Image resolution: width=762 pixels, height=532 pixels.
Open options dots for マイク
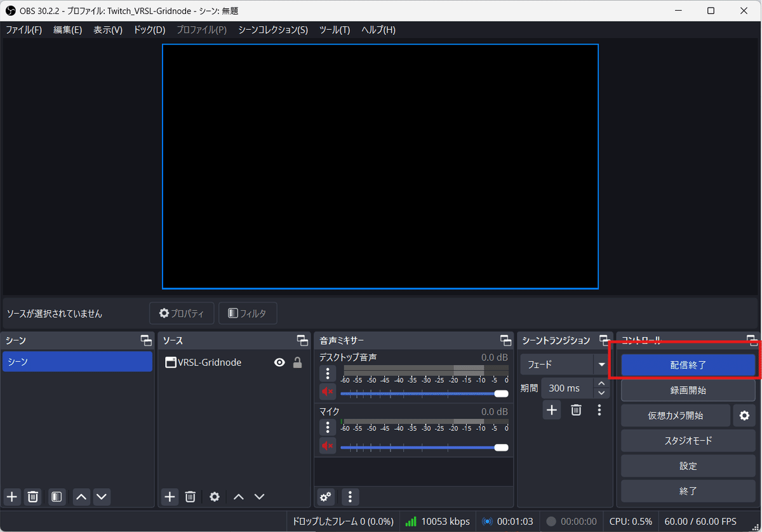click(x=328, y=427)
